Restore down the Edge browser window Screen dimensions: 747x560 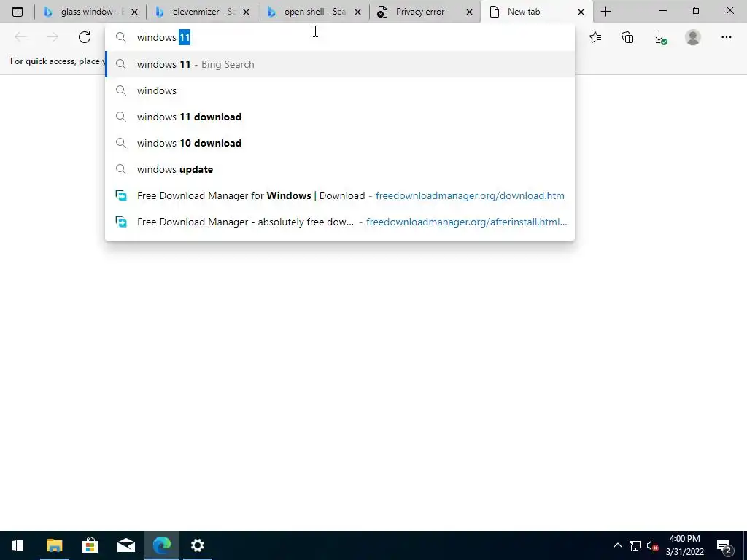pyautogui.click(x=697, y=11)
